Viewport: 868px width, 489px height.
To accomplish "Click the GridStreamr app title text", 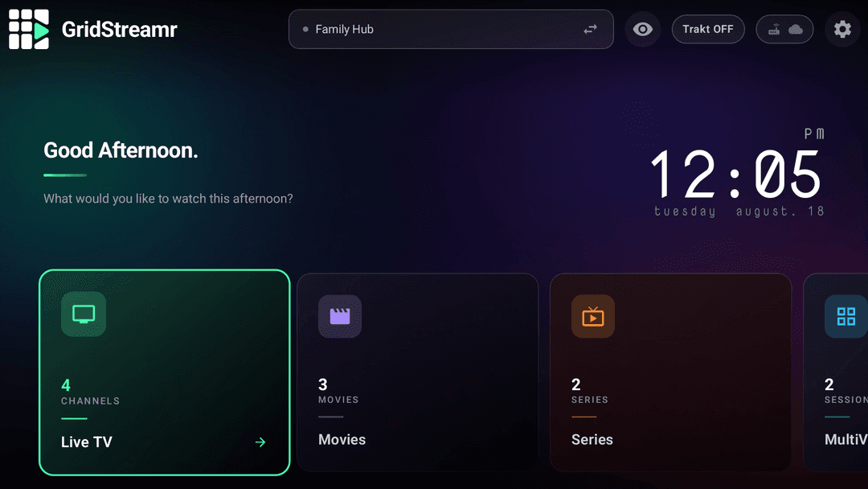I will [119, 29].
